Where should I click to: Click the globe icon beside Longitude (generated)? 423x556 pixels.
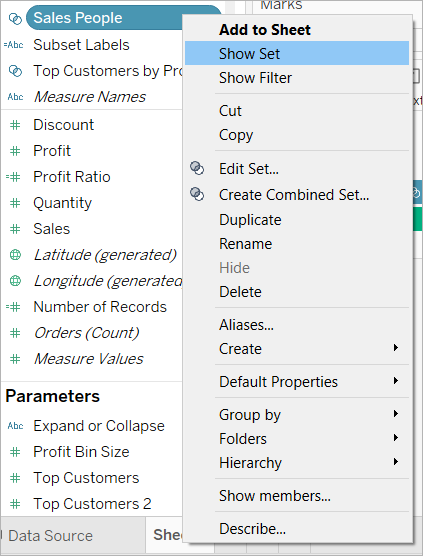[15, 280]
